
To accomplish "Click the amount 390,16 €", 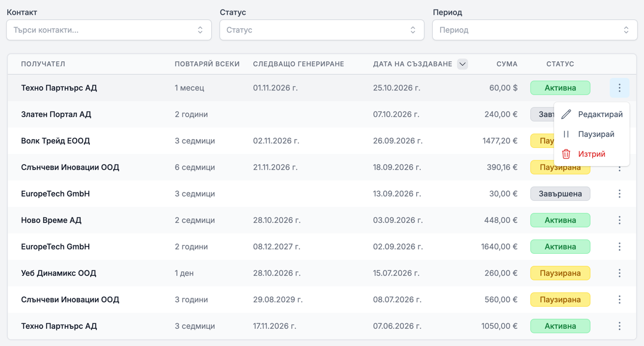I will [502, 167].
